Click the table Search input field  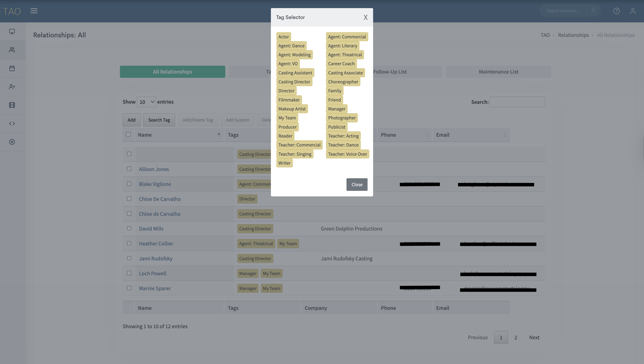pos(517,102)
